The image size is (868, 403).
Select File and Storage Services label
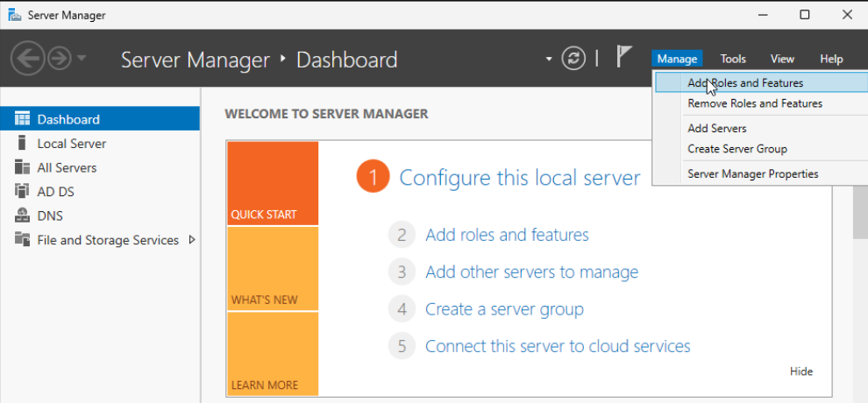(108, 240)
